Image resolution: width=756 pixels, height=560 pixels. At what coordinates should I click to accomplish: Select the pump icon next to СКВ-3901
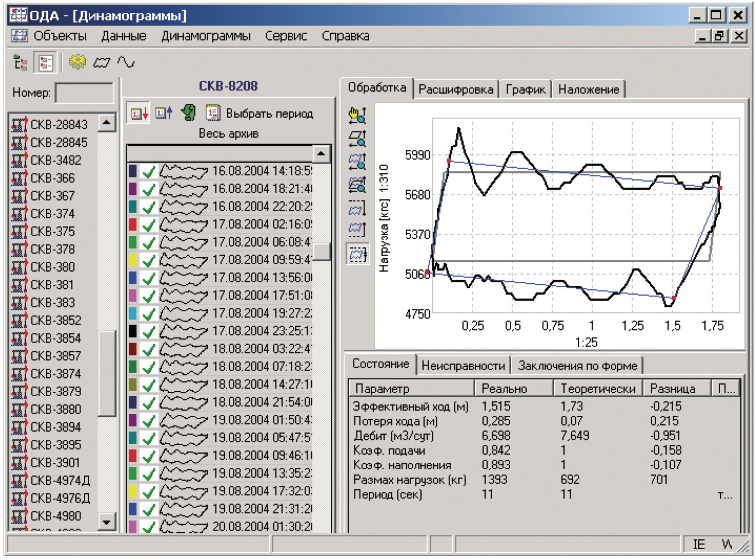(19, 462)
